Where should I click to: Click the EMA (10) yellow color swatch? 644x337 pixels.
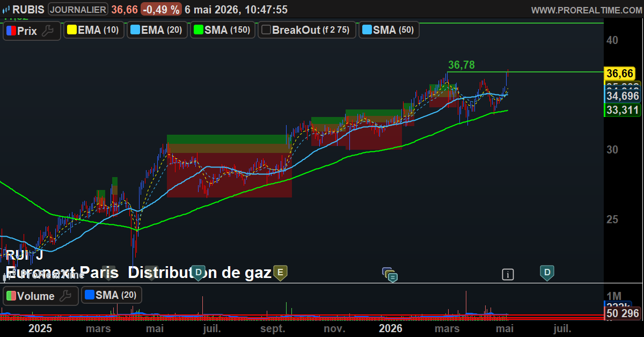[71, 30]
